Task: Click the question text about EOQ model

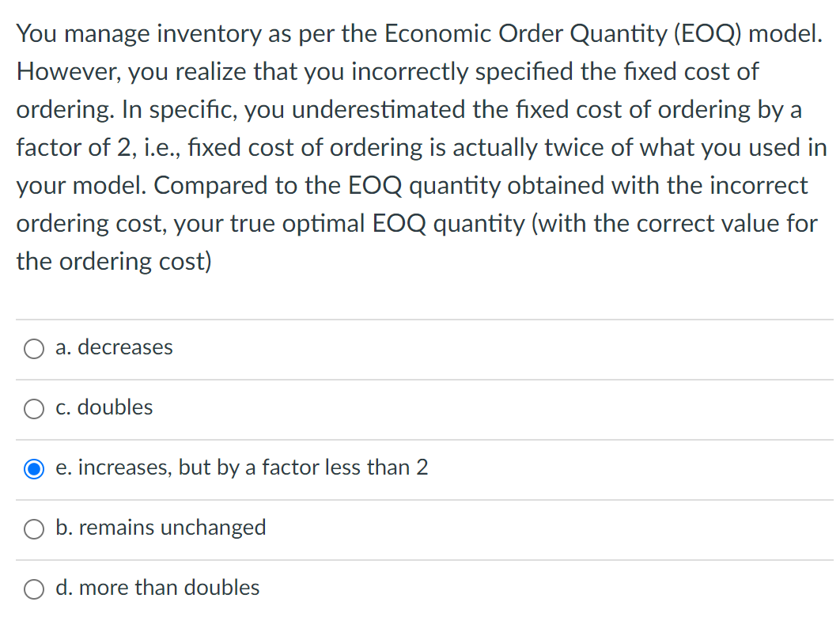Action: tap(419, 147)
